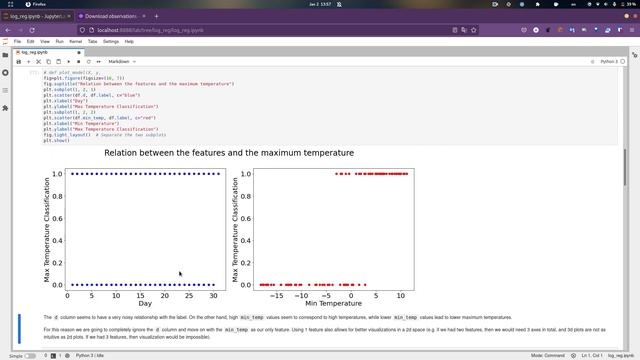Bookmark this page with star icon
Viewport: 640px width, 360px height.
click(473, 30)
